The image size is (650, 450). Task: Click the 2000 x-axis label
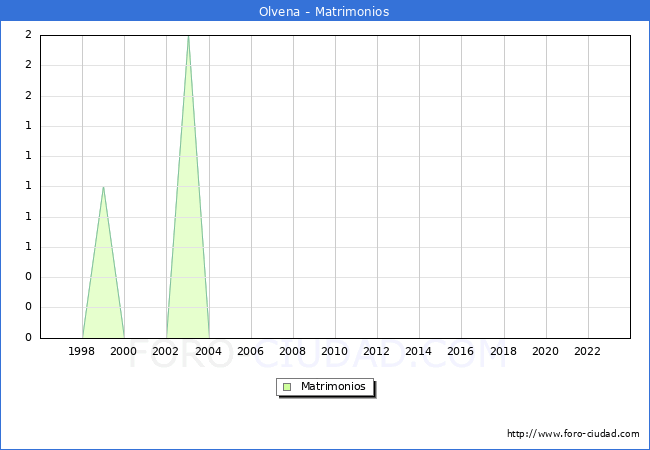(123, 351)
